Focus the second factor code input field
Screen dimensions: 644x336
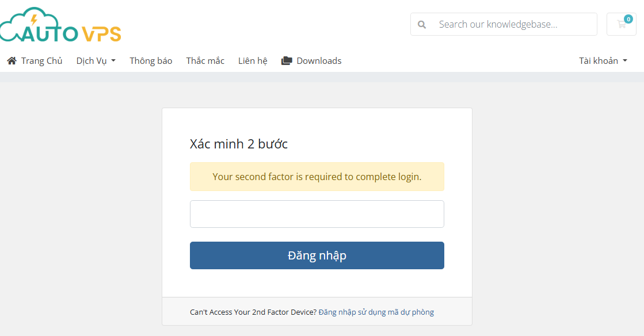coord(317,214)
